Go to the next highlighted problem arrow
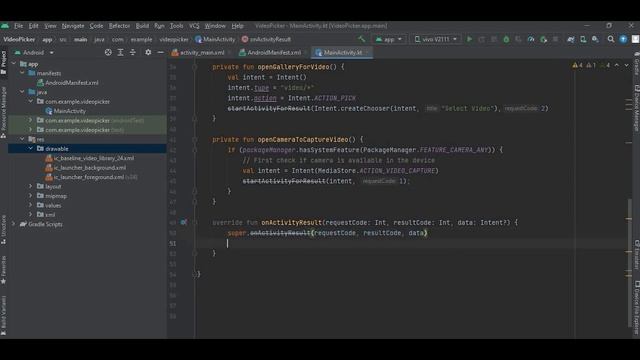640x360 pixels. point(627,65)
